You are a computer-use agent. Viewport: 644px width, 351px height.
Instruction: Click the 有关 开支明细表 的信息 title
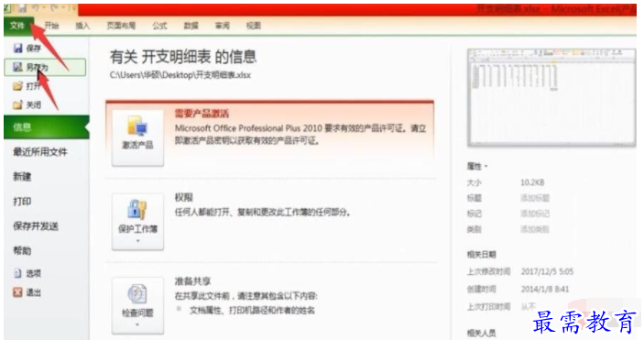pos(183,57)
